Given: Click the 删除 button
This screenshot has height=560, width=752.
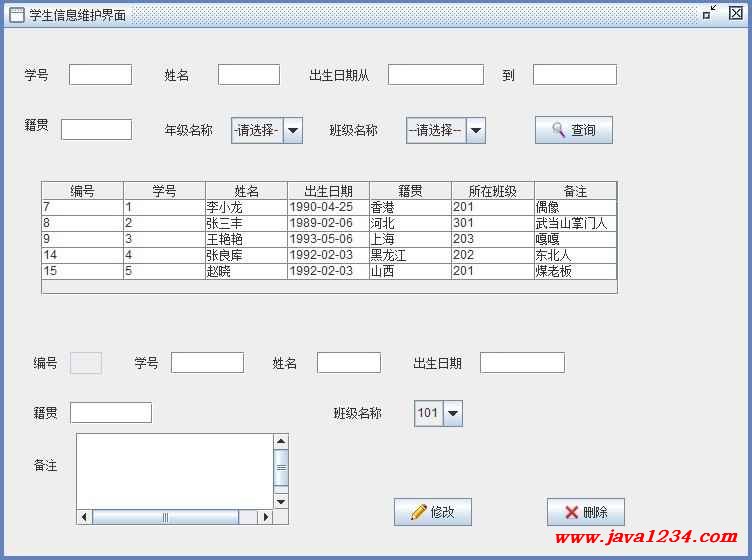Looking at the screenshot, I should [586, 512].
